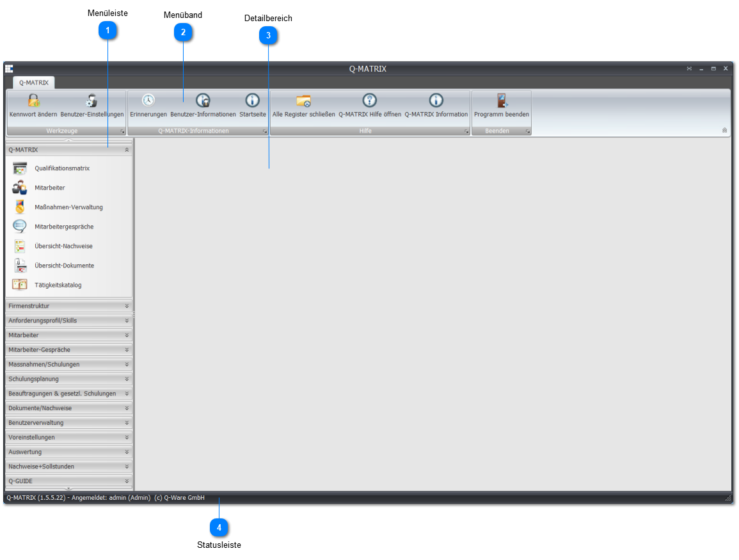
Task: Click Q-MATRIX Information icon
Action: tap(436, 100)
